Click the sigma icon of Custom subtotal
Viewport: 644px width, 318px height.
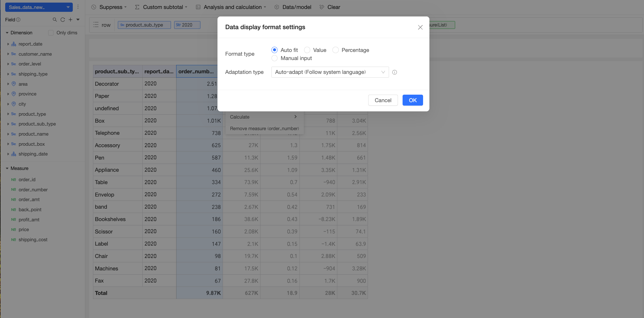(x=137, y=7)
